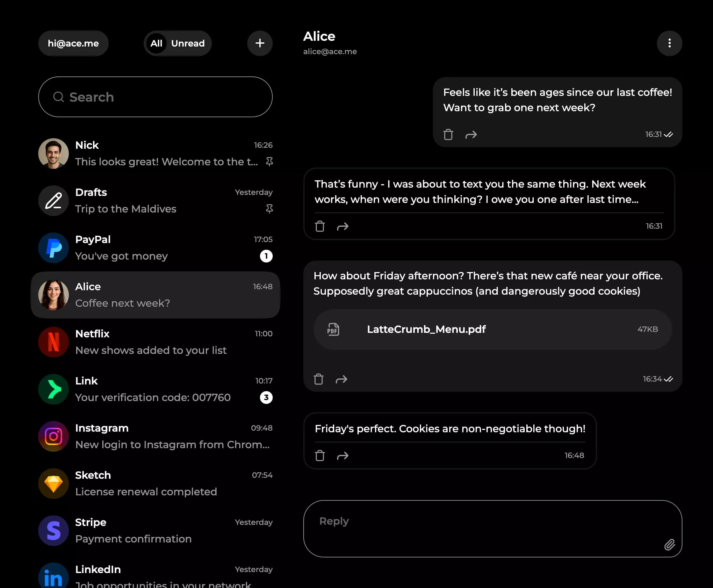This screenshot has width=713, height=588.
Task: Open the hi@ace.me account menu
Action: click(x=73, y=43)
